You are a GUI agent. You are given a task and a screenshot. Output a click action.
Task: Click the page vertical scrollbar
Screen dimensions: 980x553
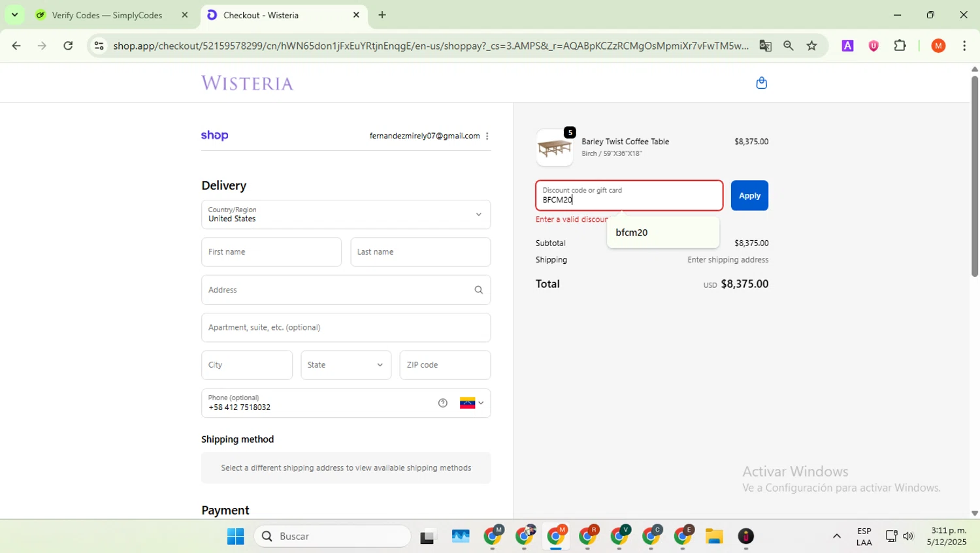click(x=974, y=176)
